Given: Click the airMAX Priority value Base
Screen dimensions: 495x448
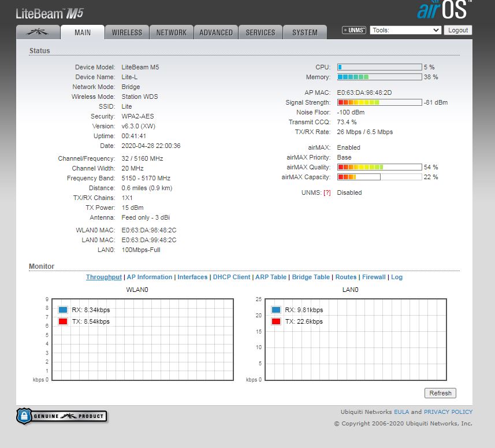Looking at the screenshot, I should (344, 157).
